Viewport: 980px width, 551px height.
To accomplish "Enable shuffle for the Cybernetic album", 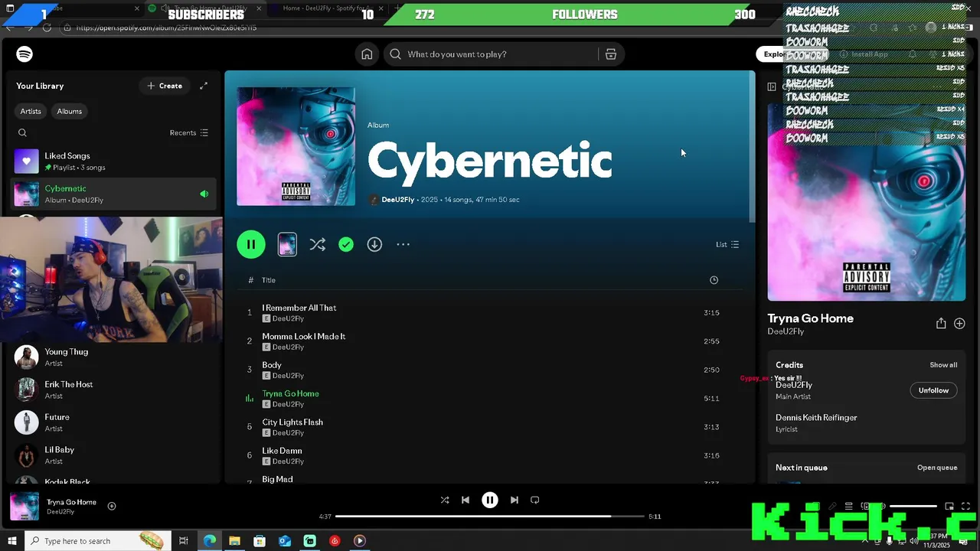I will click(317, 244).
